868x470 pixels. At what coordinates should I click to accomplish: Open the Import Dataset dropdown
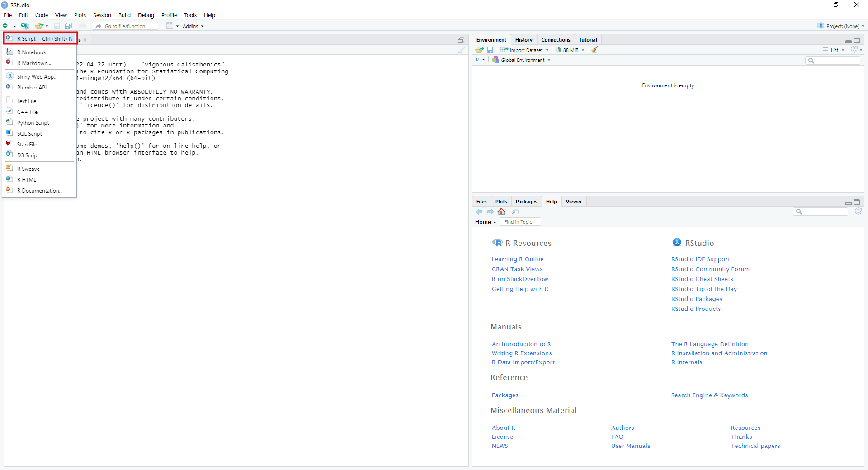click(524, 50)
